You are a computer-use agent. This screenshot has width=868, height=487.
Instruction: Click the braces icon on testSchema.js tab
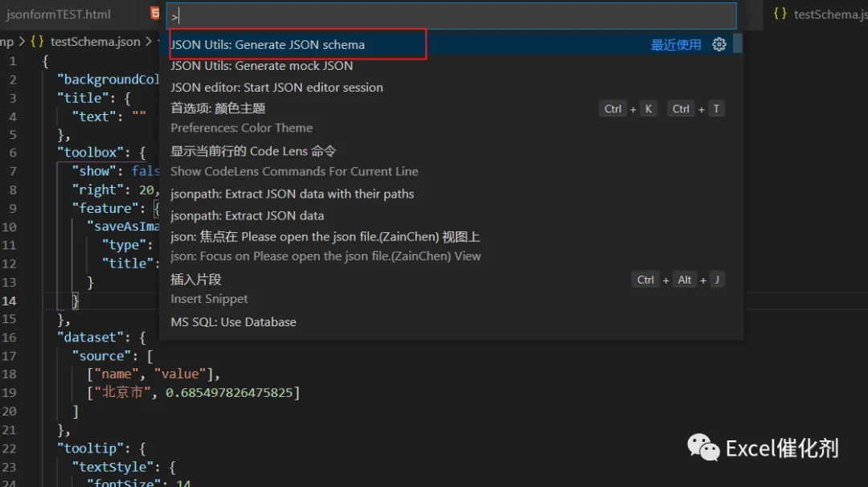(x=780, y=14)
